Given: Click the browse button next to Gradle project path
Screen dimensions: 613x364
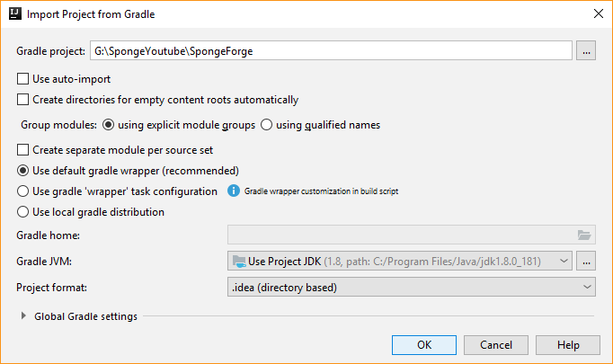Looking at the screenshot, I should 586,51.
